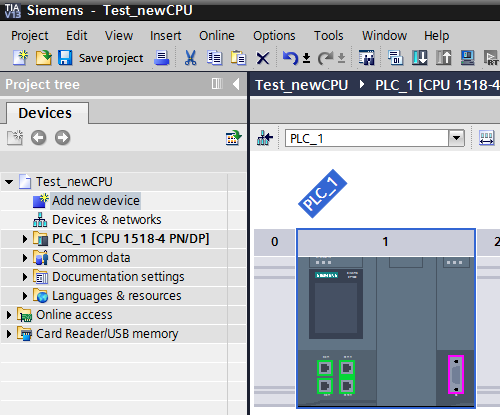Image resolution: width=500 pixels, height=415 pixels.
Task: Expand Languages & resources node
Action: click(25, 296)
